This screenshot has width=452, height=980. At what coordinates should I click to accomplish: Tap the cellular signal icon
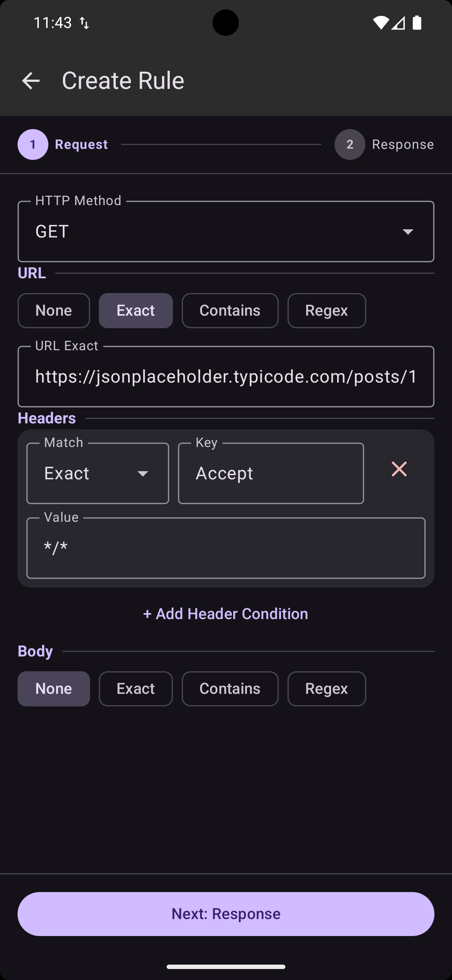click(x=398, y=23)
